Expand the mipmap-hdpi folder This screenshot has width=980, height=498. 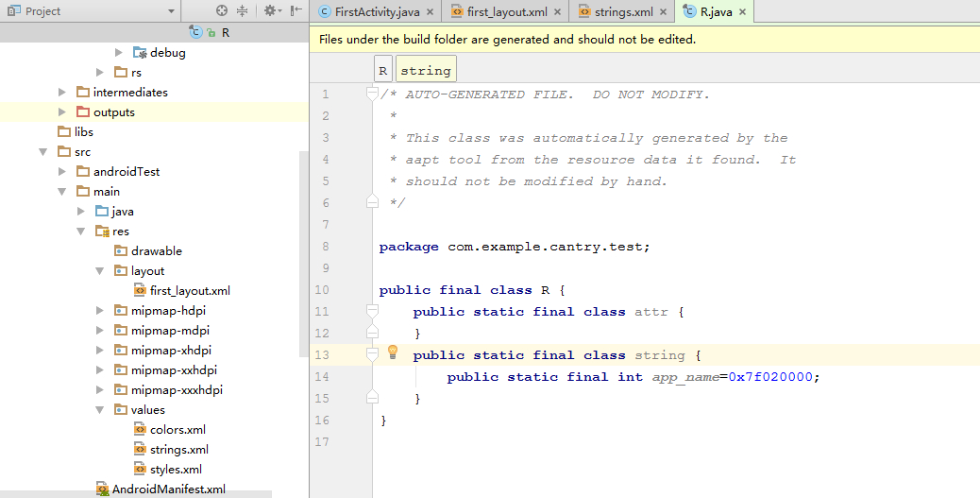[x=100, y=311]
